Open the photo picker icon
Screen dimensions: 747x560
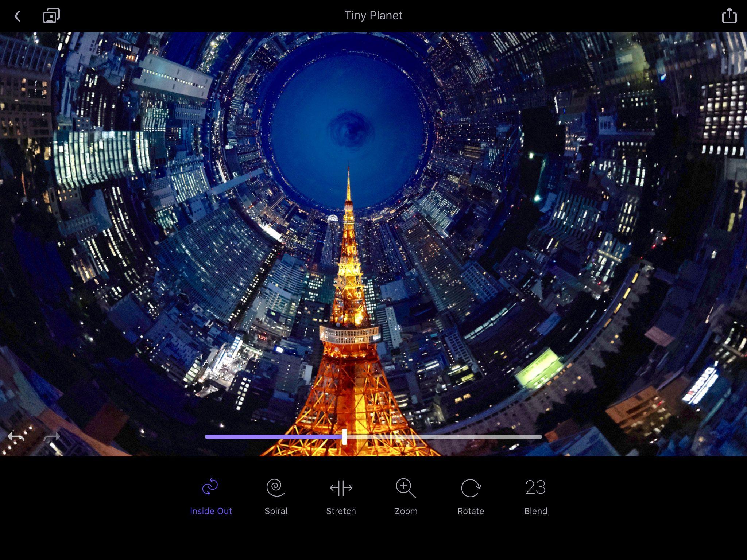click(x=51, y=15)
